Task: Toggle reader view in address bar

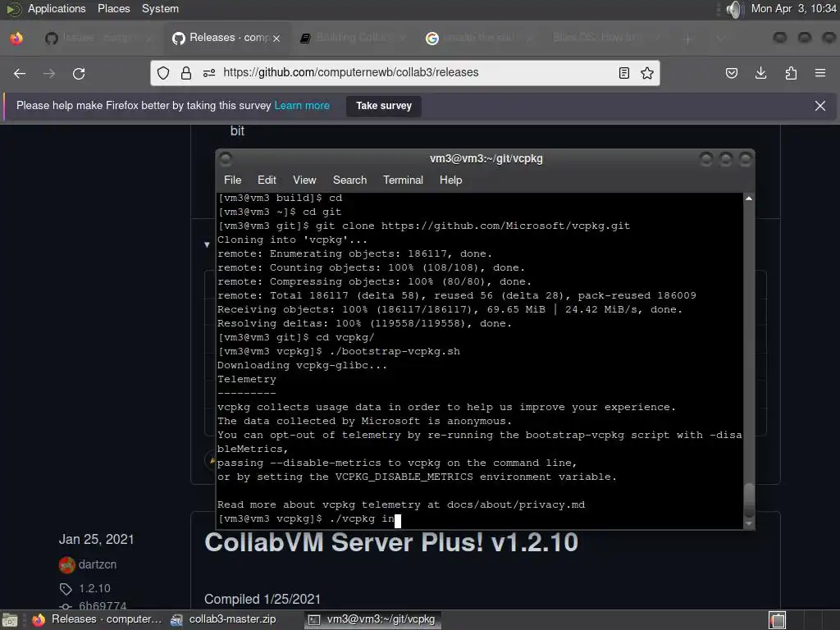Action: point(624,73)
